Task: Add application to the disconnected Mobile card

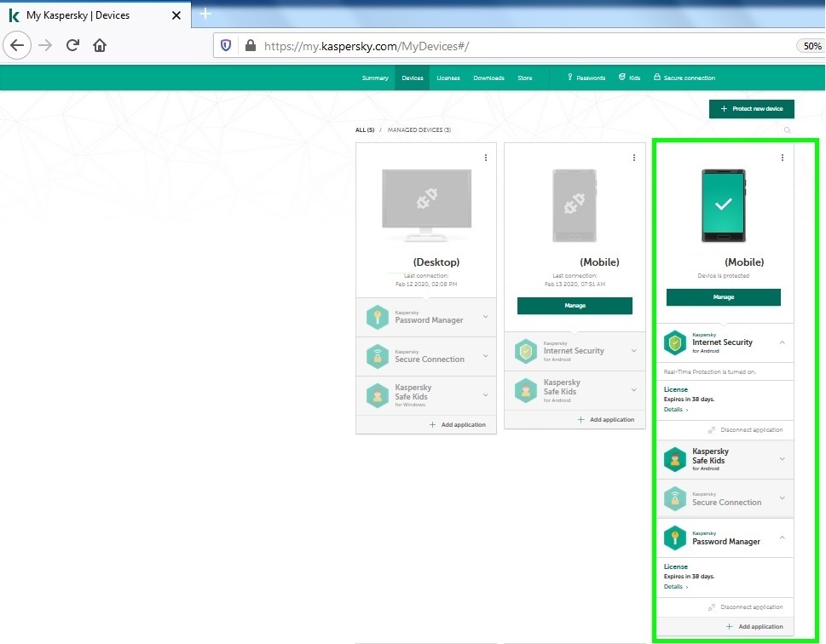Action: click(x=606, y=420)
